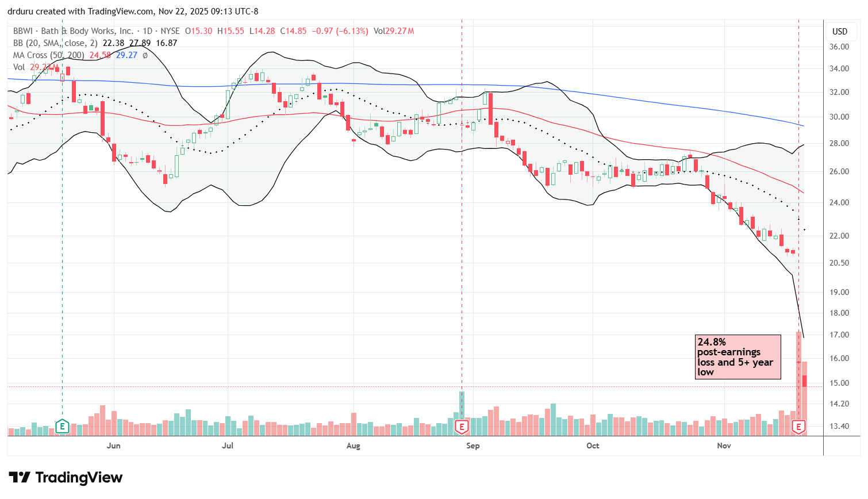Click the Nov label on time axis
Viewport: 868px width, 499px height.
point(724,446)
